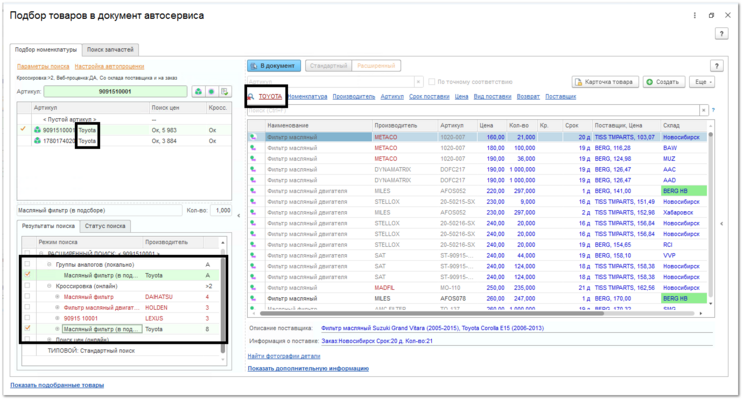Collapse the Группы аналогов (локально) node
The image size is (743, 400).
[x=49, y=264]
